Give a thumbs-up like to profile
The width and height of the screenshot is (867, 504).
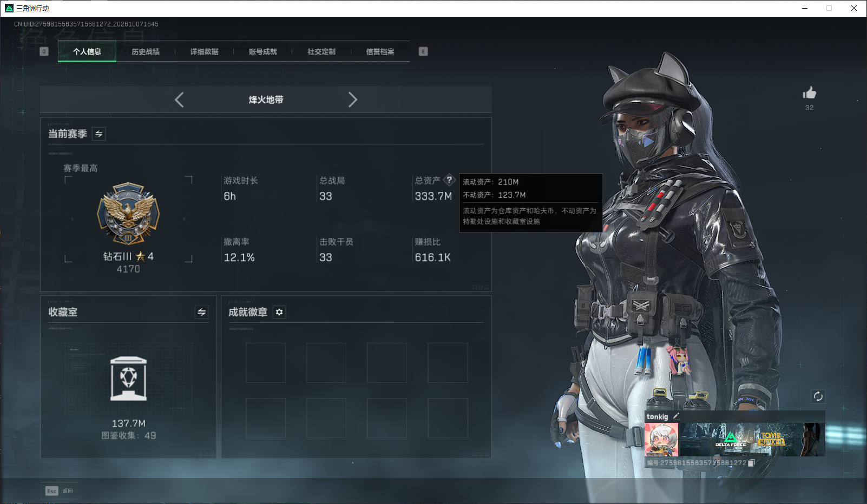[x=810, y=92]
